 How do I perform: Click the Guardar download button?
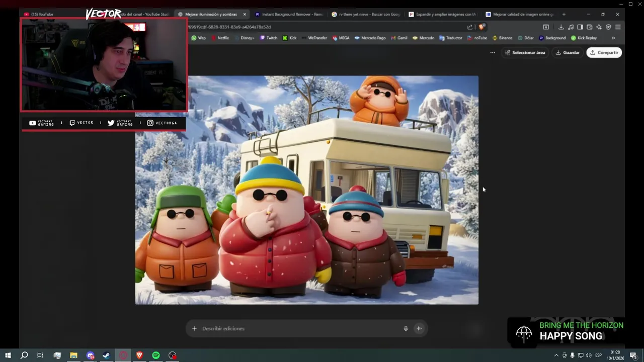(x=568, y=52)
